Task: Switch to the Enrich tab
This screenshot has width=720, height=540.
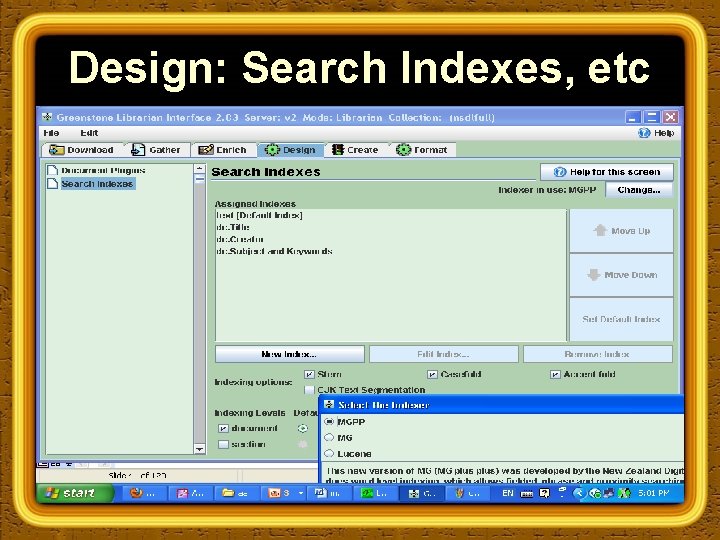Action: click(223, 150)
